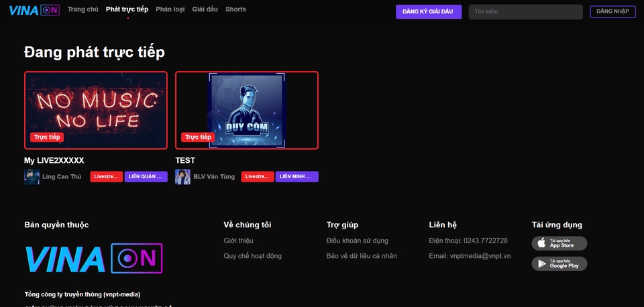Open the Giới thiệu footer link
The height and width of the screenshot is (307, 644).
click(x=238, y=241)
